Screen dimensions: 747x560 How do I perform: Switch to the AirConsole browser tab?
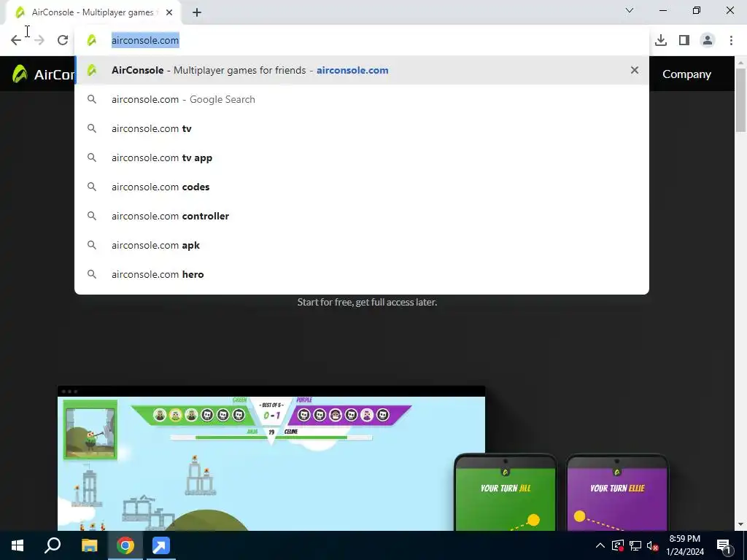(93, 12)
